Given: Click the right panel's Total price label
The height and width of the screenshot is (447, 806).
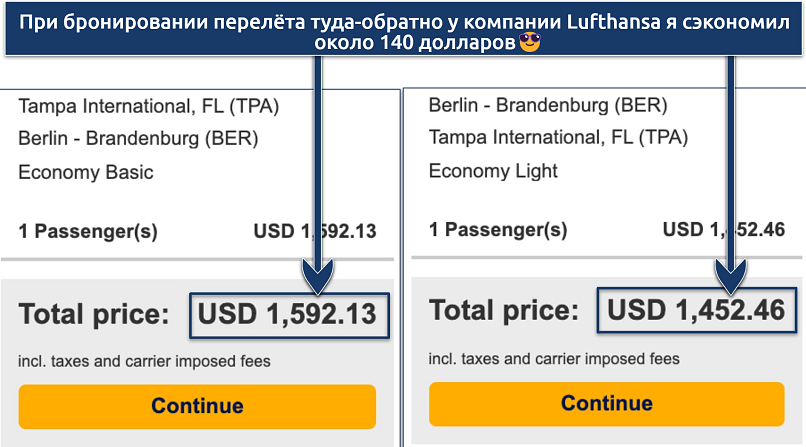Looking at the screenshot, I should pos(504,312).
